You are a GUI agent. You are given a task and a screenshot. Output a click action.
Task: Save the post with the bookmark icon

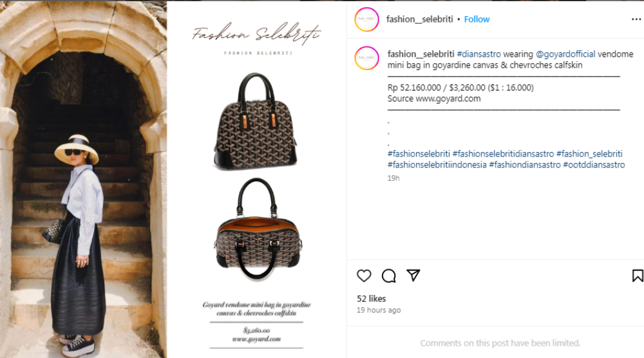(x=638, y=276)
